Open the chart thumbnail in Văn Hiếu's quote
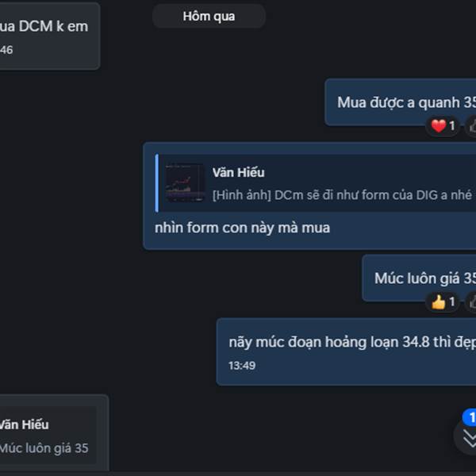 [x=185, y=182]
